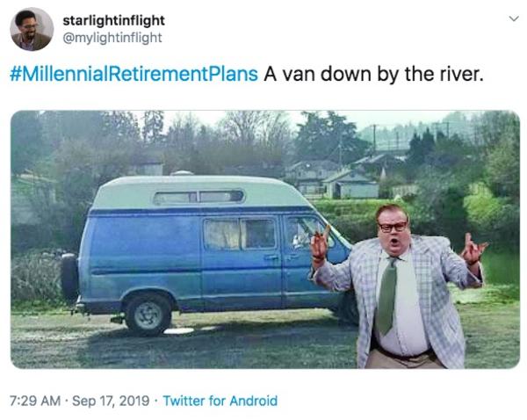Expand the tweet options chevron

click(514, 18)
